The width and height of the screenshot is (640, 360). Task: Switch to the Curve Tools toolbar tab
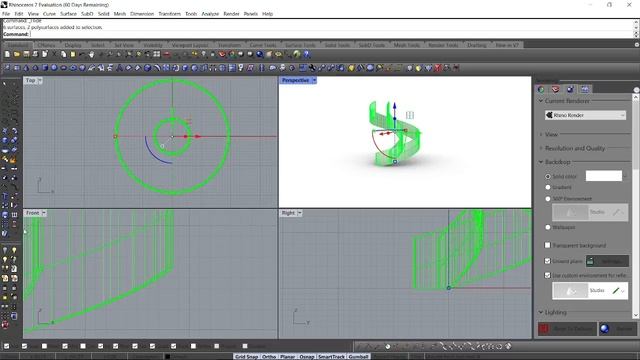coord(263,45)
